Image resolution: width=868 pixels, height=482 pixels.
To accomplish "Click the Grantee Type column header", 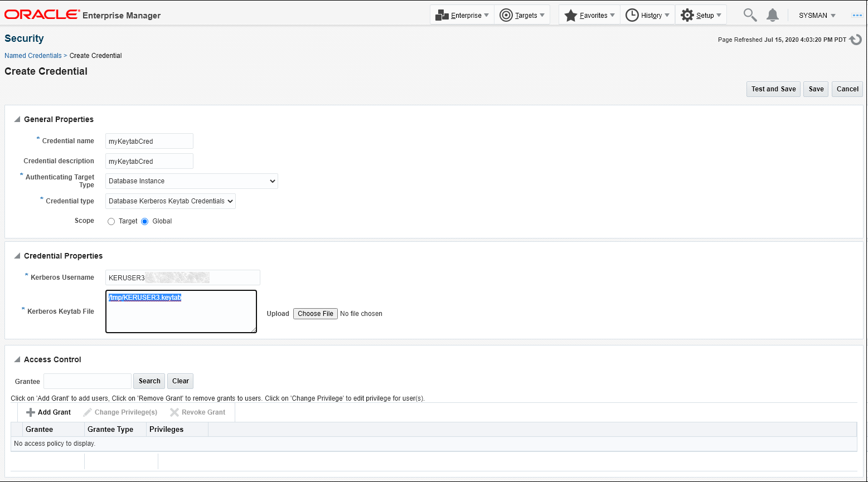I will point(115,429).
